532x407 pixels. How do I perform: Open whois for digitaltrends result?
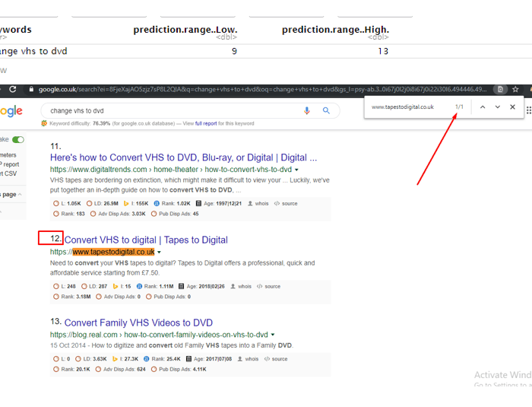point(258,204)
